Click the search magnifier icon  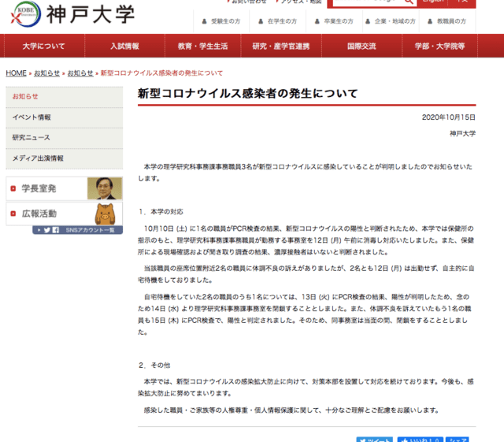coord(409,2)
